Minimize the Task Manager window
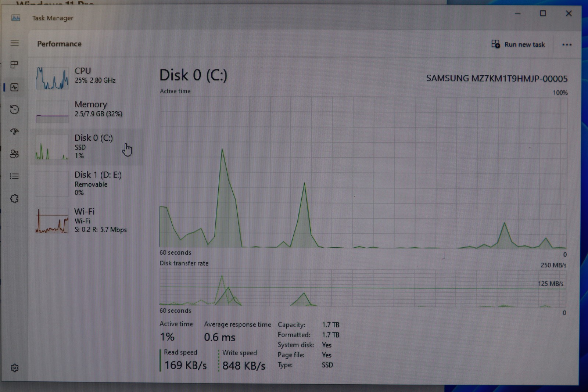The height and width of the screenshot is (392, 588). pyautogui.click(x=518, y=13)
